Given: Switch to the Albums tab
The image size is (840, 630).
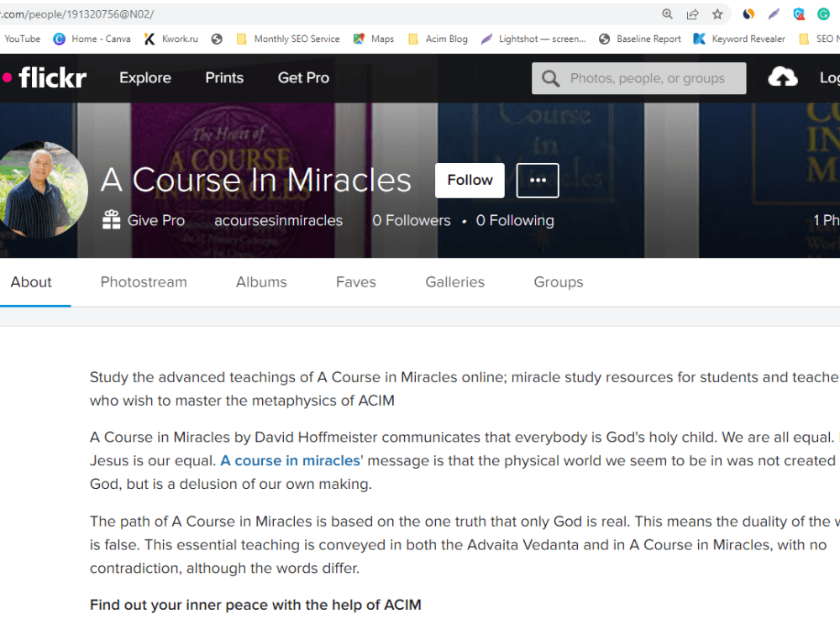Looking at the screenshot, I should (261, 282).
